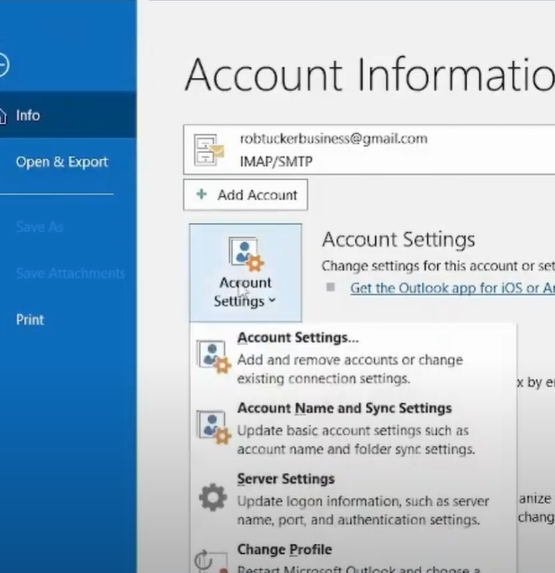555x573 pixels.
Task: Click the back arrow circle icon
Action: coord(3,65)
